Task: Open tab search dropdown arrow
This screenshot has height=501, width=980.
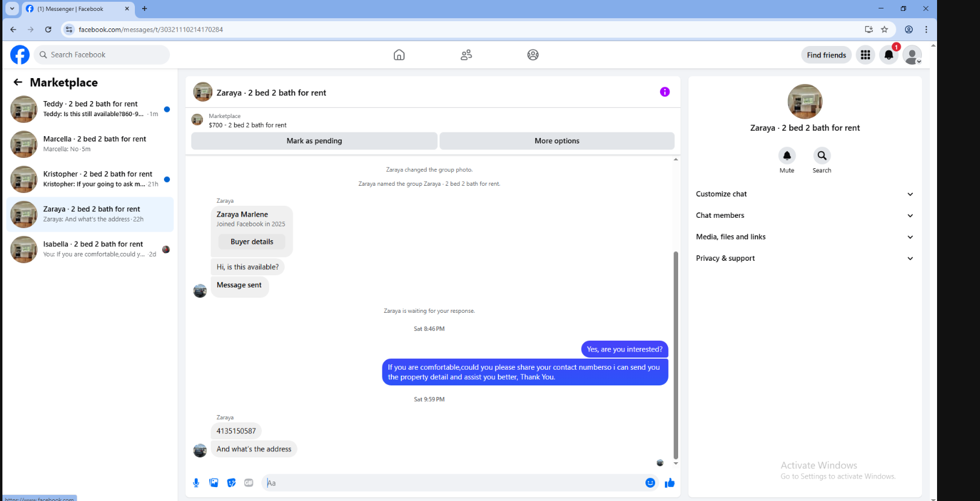Action: point(12,8)
